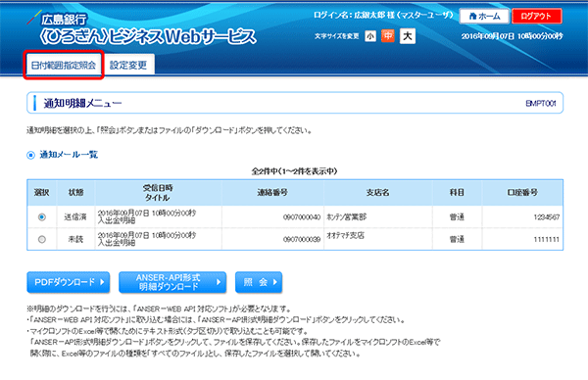Click the 通知明細メニュー heading
The width and height of the screenshot is (588, 380).
[x=82, y=103]
